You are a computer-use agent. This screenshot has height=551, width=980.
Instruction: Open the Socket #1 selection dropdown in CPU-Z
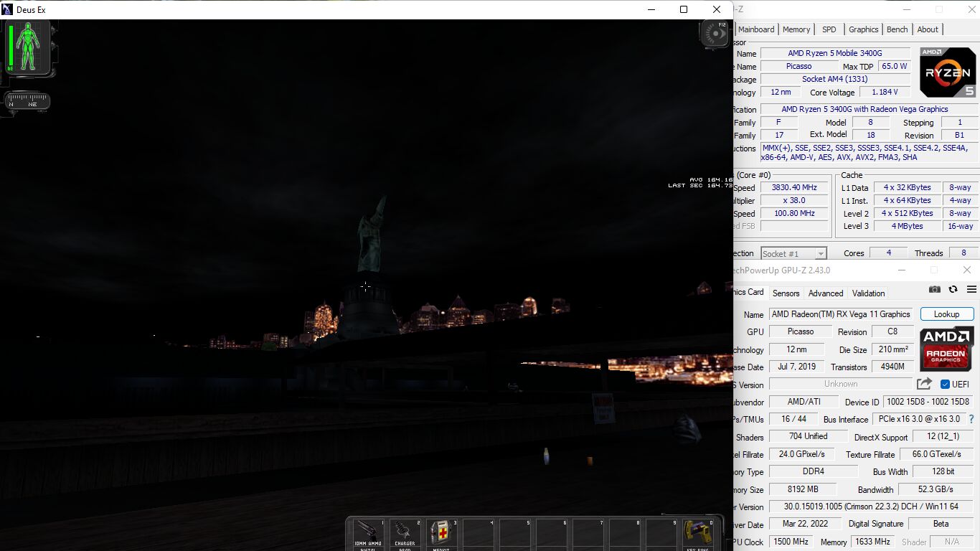click(x=793, y=253)
